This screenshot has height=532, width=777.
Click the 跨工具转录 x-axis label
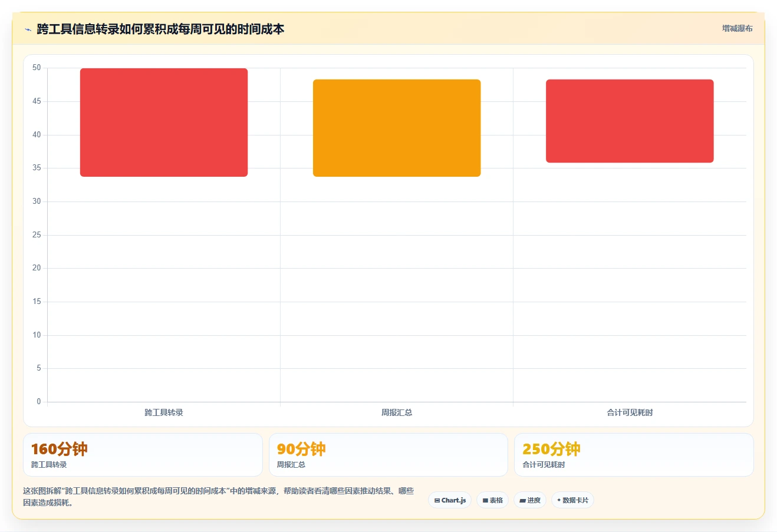pyautogui.click(x=164, y=412)
